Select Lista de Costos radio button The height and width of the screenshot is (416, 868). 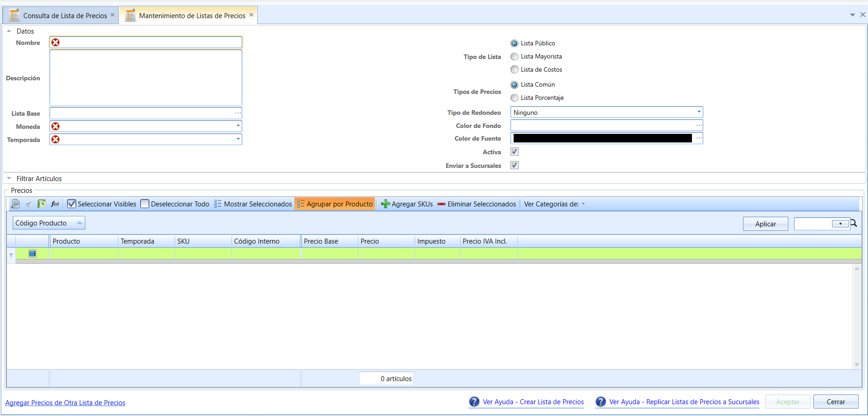(x=515, y=69)
